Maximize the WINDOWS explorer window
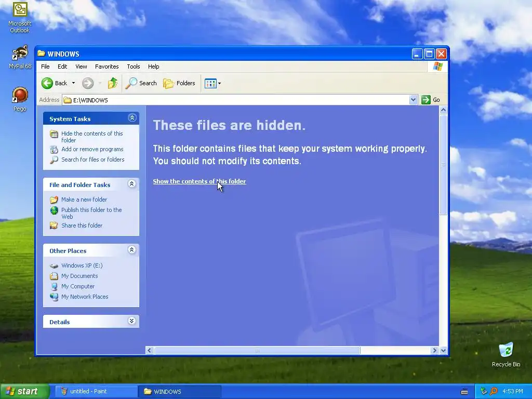The height and width of the screenshot is (399, 532). (x=429, y=54)
